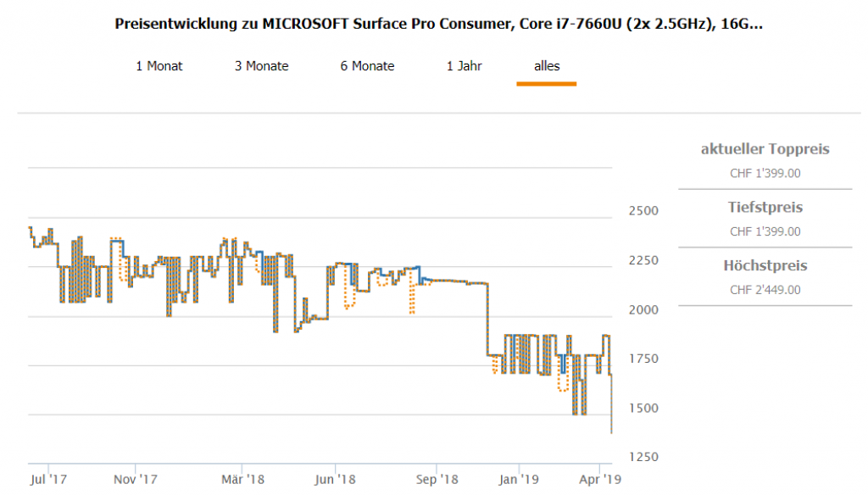
Task: Select the Tiefstpreis label
Action: (765, 208)
